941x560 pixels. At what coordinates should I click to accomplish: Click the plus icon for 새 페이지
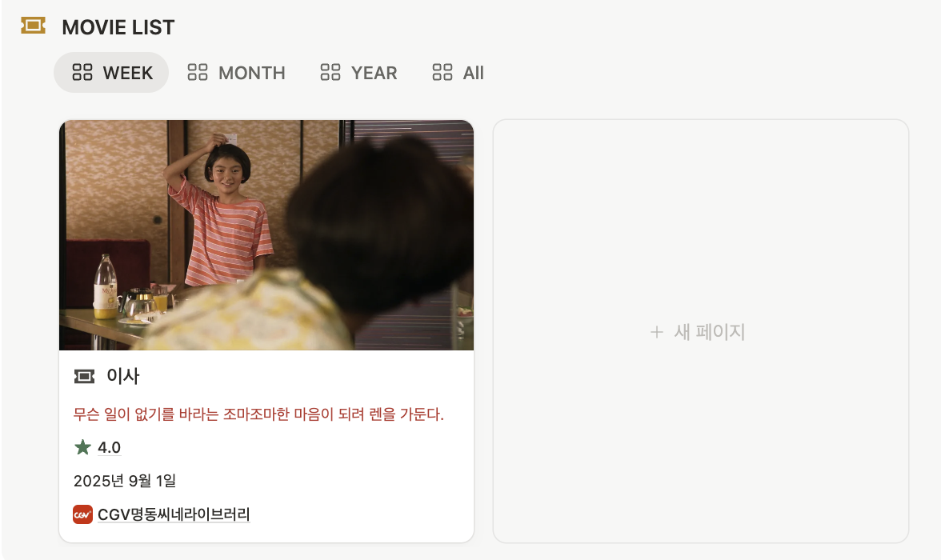coord(656,332)
